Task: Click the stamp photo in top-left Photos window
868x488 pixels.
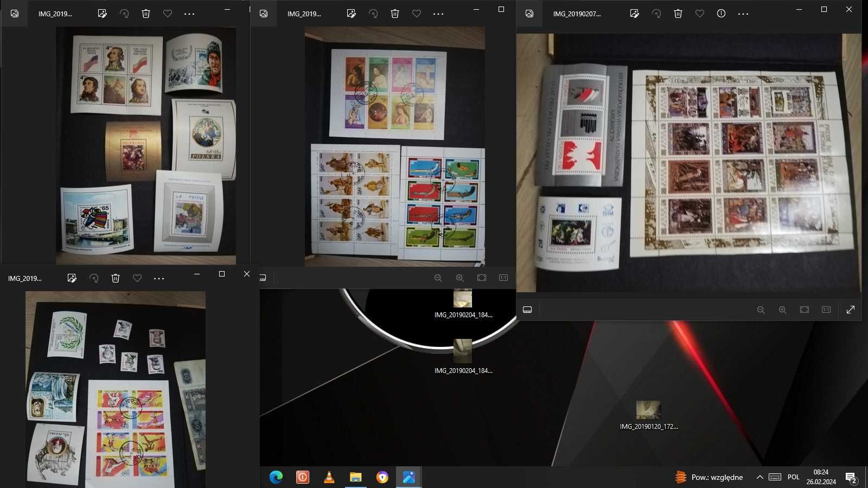Action: pos(145,145)
